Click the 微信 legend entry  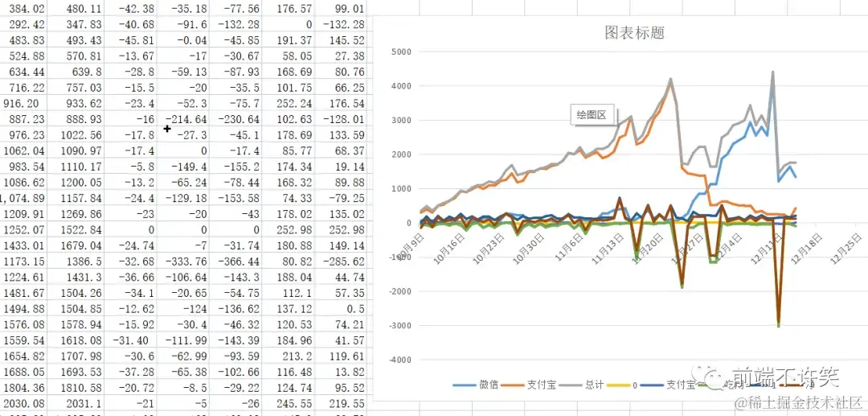pyautogui.click(x=476, y=384)
